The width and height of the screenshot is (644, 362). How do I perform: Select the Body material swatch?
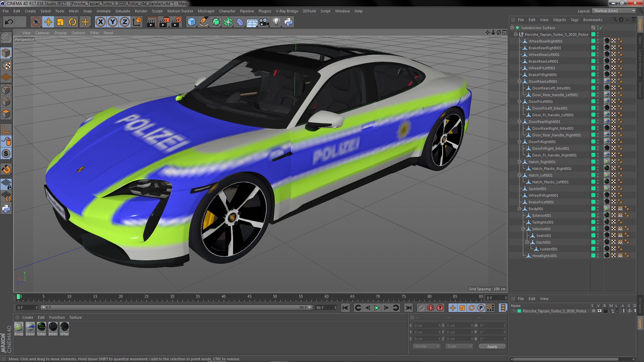(19, 329)
